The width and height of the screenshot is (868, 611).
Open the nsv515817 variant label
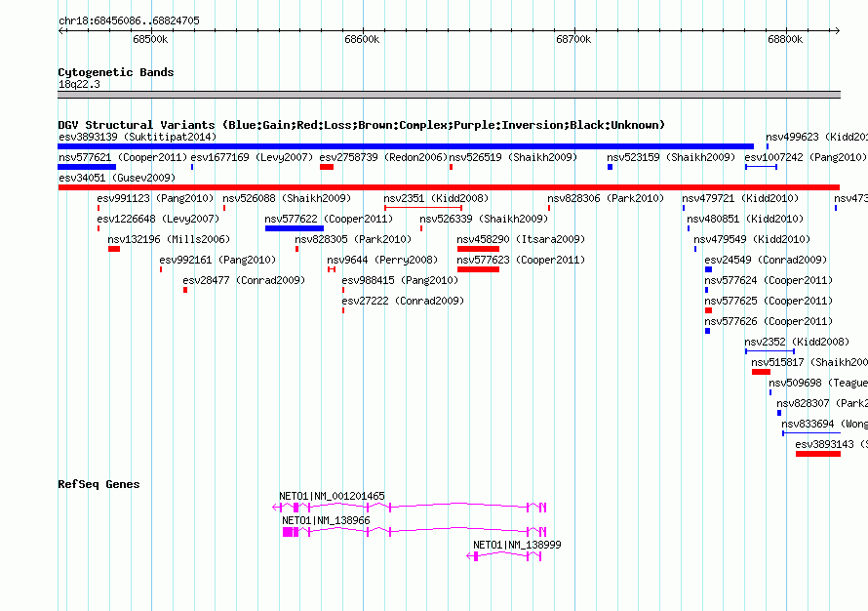809,362
